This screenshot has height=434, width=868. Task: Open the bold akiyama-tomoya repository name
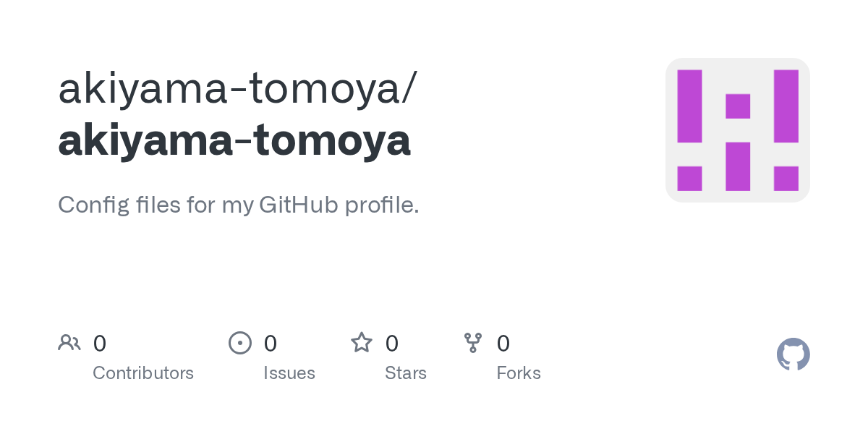(x=234, y=140)
